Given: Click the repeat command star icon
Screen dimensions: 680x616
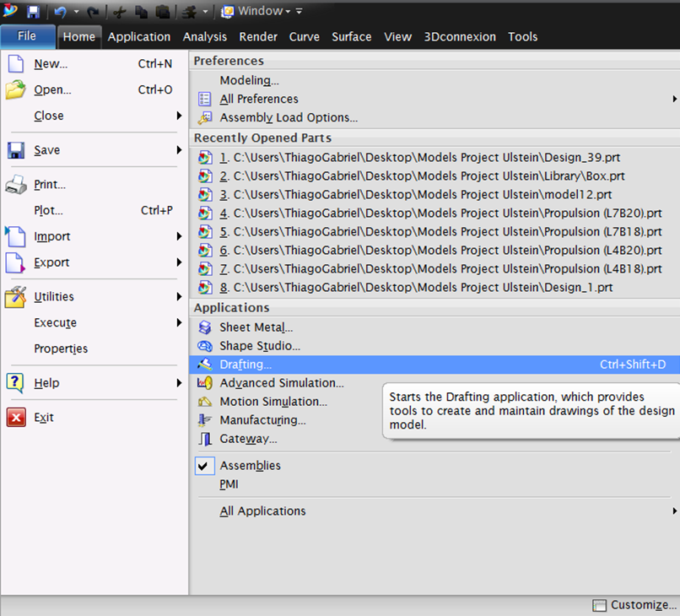Looking at the screenshot, I should 189,12.
